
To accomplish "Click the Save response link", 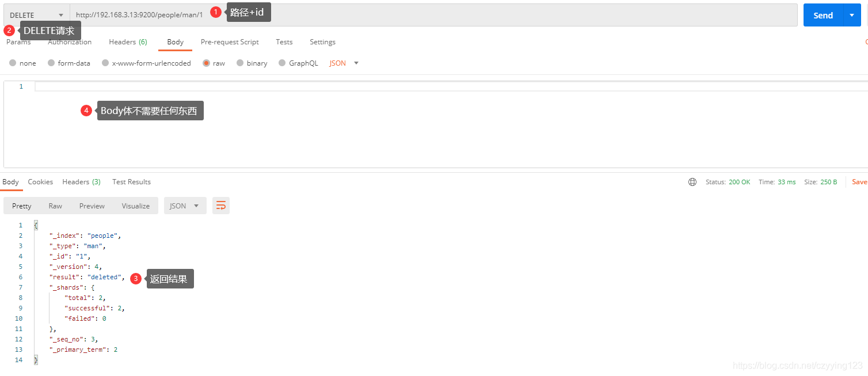I will [x=859, y=182].
